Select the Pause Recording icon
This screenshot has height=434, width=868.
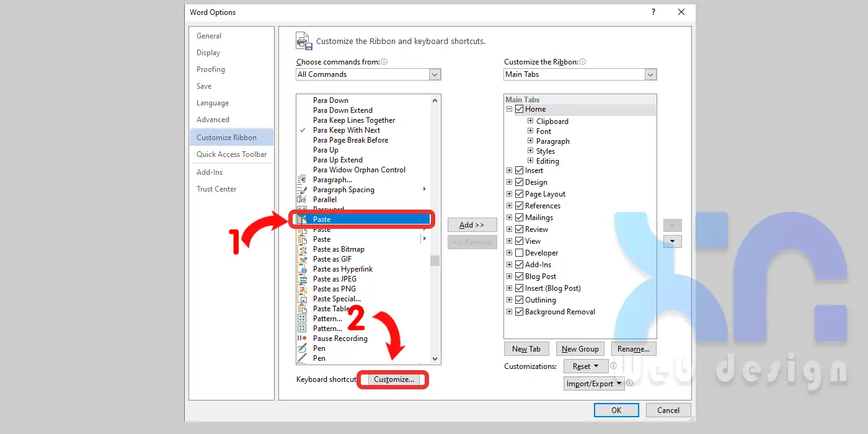(x=302, y=339)
